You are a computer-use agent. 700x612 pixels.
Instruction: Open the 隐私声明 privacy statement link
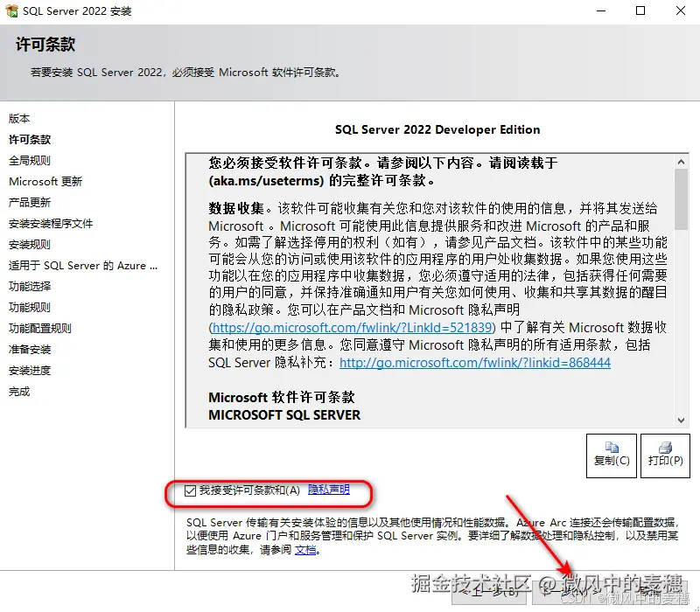click(329, 490)
